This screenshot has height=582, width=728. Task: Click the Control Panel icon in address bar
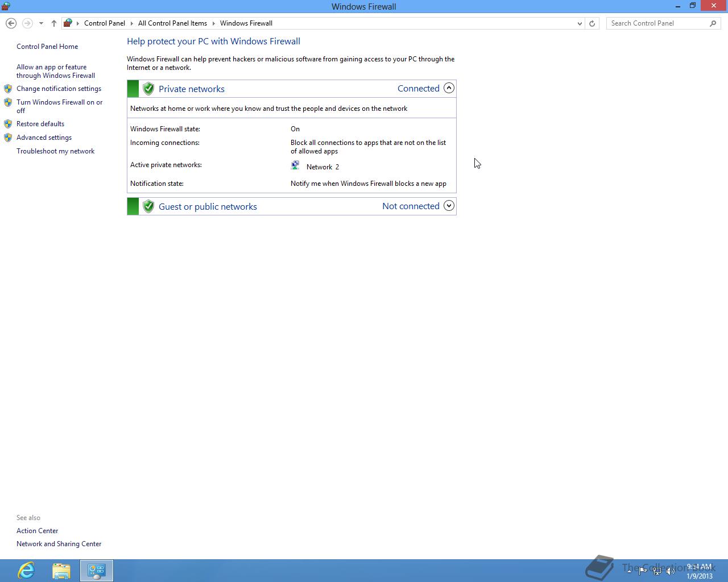[x=68, y=23]
